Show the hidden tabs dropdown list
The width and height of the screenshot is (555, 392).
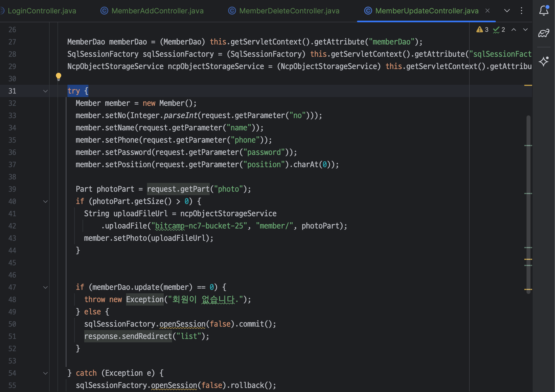[507, 11]
